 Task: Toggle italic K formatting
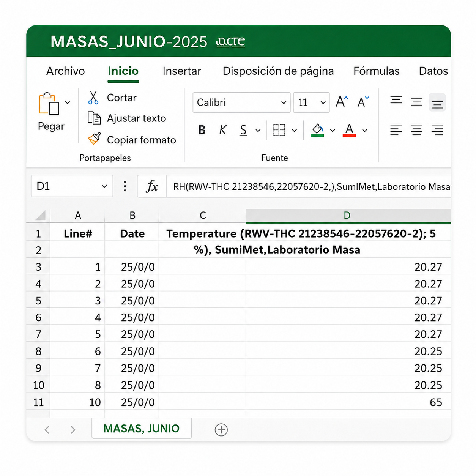tap(222, 130)
